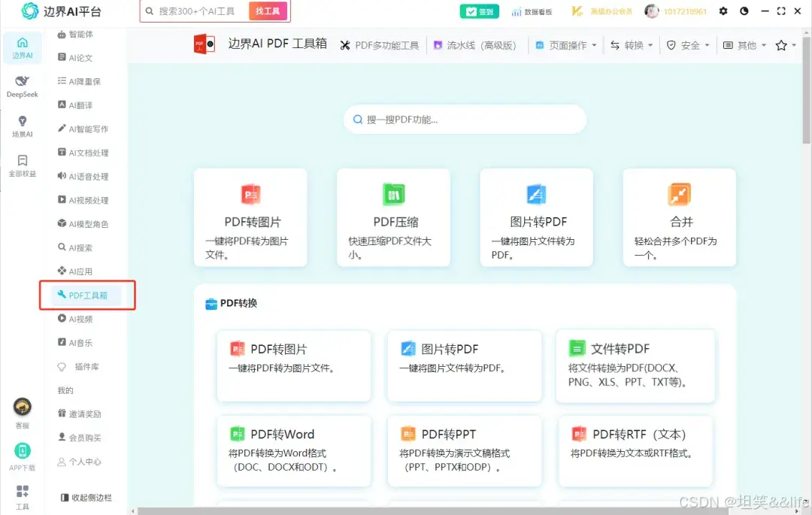Select PDF工具箱 in the sidebar
This screenshot has width=812, height=515.
(86, 295)
